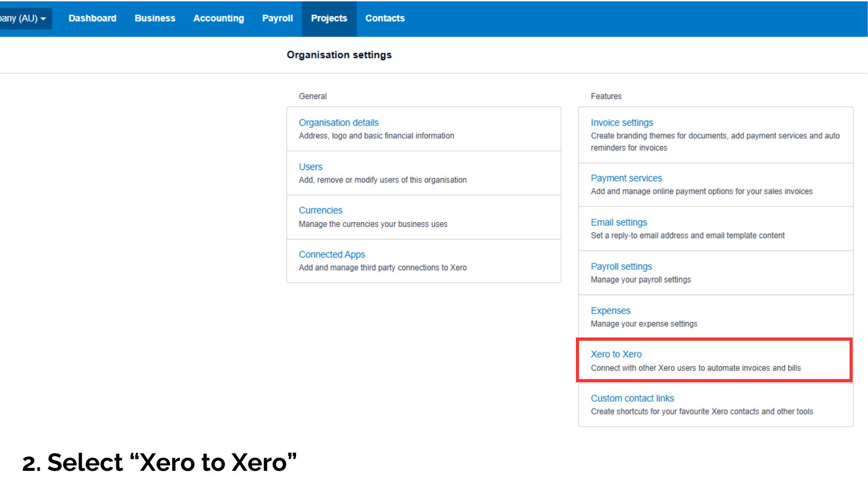Click the 'Organisation settings' page heading
The image size is (868, 488).
click(x=339, y=55)
